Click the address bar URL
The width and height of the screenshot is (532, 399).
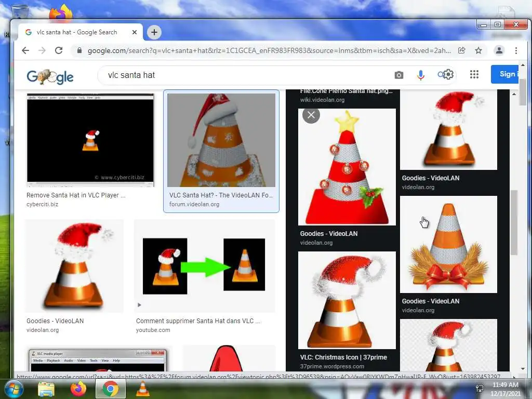coord(269,50)
